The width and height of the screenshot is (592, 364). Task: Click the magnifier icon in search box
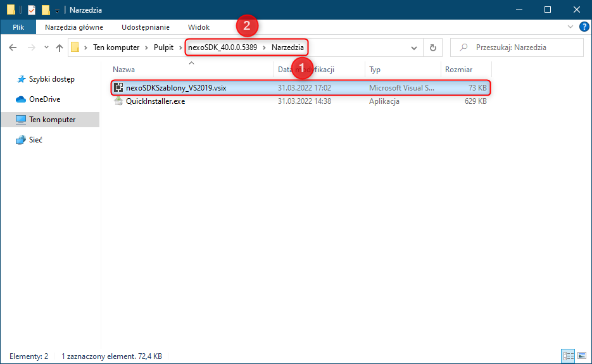point(463,47)
